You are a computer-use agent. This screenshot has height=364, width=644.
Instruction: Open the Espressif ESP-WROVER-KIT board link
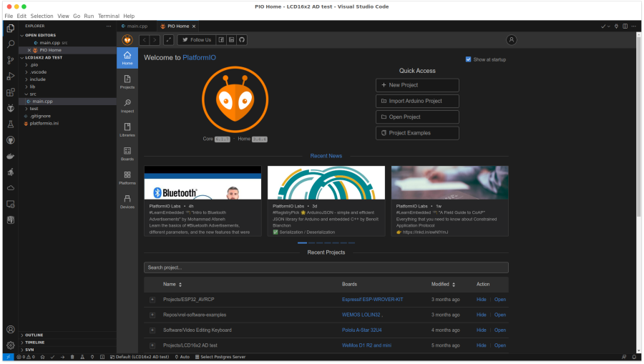click(x=372, y=300)
